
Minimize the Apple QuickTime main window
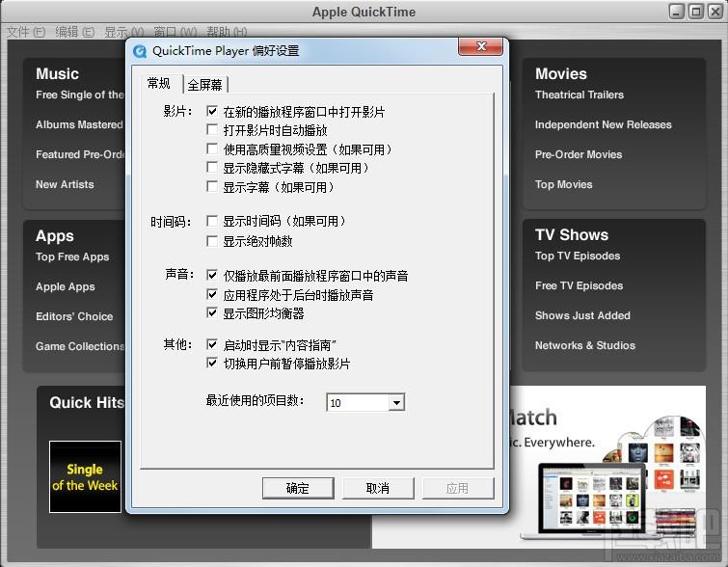(x=676, y=12)
